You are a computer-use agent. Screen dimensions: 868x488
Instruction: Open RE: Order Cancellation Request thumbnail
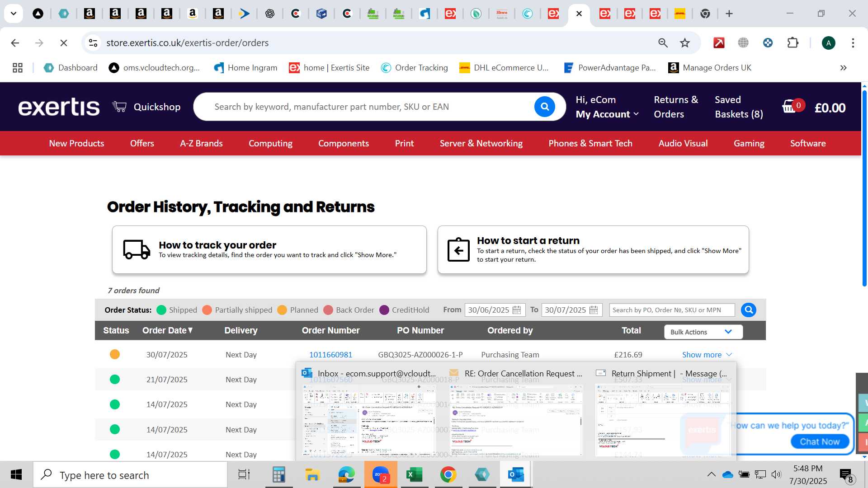tap(516, 419)
